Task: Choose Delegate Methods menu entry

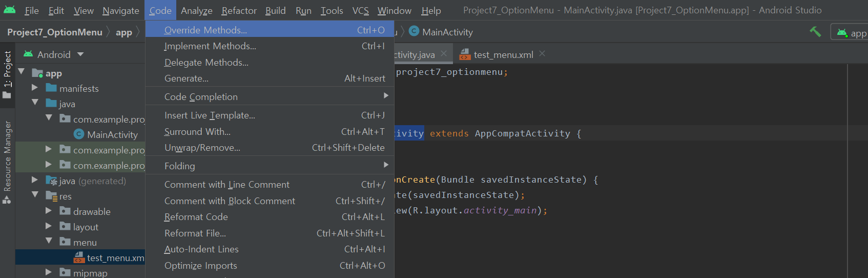Action: point(270,63)
